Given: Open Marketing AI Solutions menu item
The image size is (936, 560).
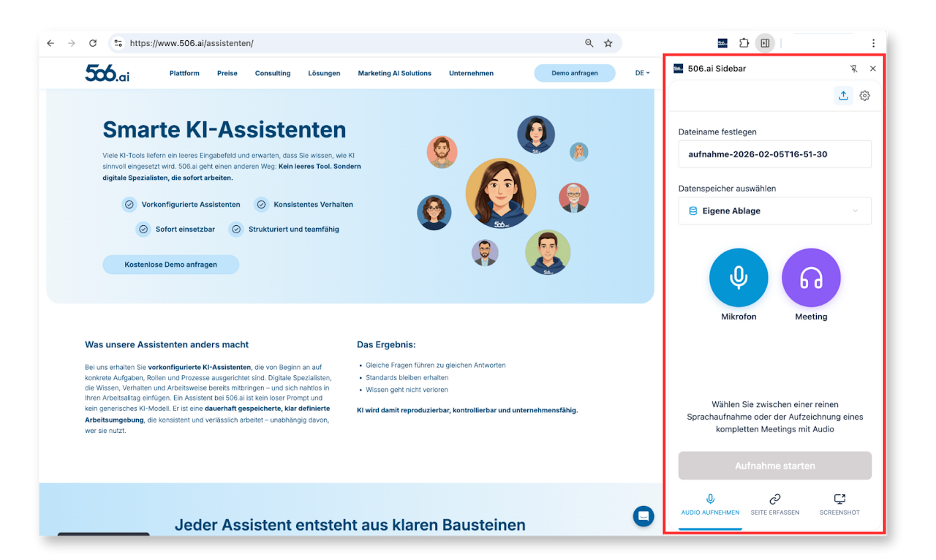Looking at the screenshot, I should coord(395,73).
